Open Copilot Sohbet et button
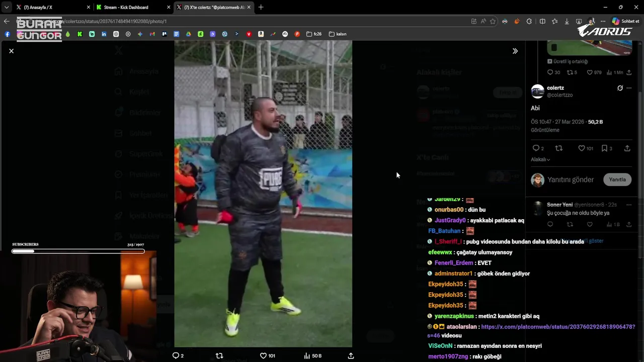 (x=626, y=21)
